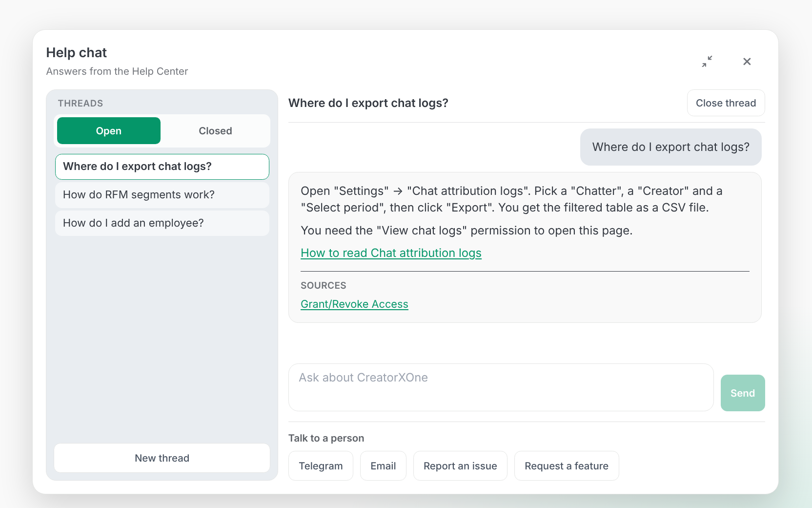Click the Close thread button

726,103
